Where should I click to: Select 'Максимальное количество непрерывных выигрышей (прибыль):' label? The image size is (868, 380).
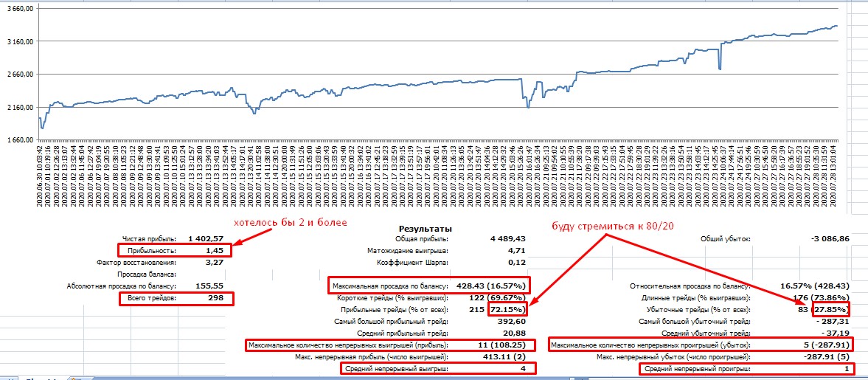348,345
